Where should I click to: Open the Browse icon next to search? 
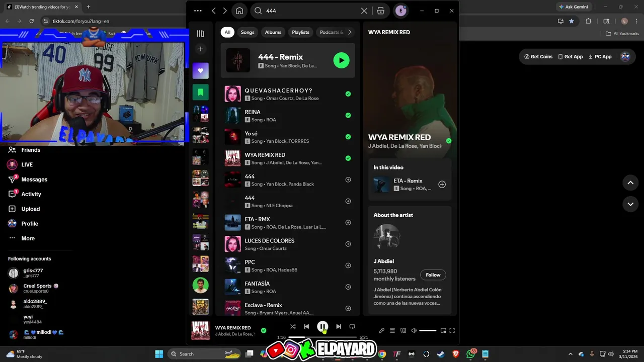click(381, 11)
